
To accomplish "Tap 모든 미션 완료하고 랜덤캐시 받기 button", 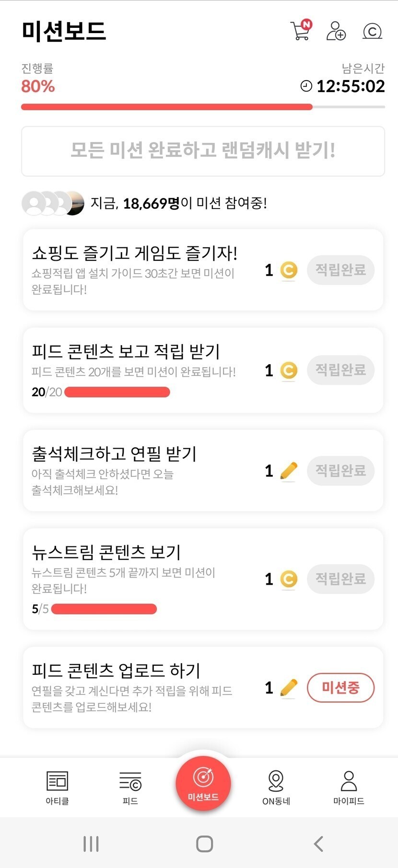I will (203, 151).
